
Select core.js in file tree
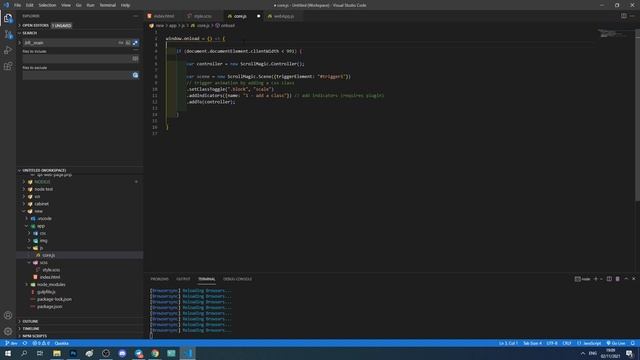[x=49, y=255]
